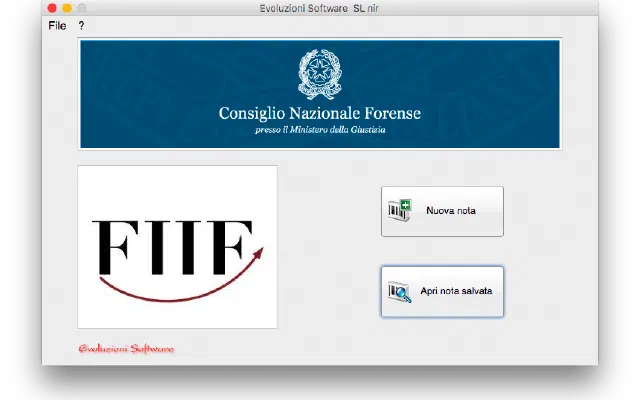Click the Consiglio Nazionale Forense banner
Screen dimensions: 640x400
pos(320,94)
